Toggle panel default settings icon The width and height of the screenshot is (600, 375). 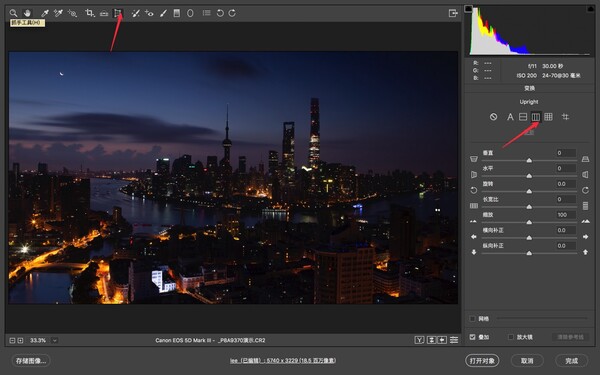tap(454, 340)
